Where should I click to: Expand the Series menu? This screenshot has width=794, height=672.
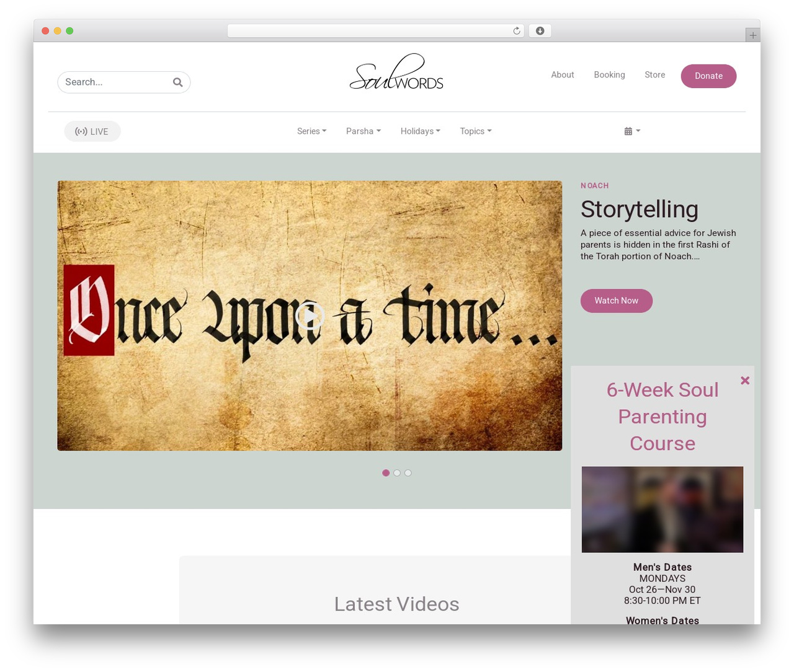click(x=311, y=131)
